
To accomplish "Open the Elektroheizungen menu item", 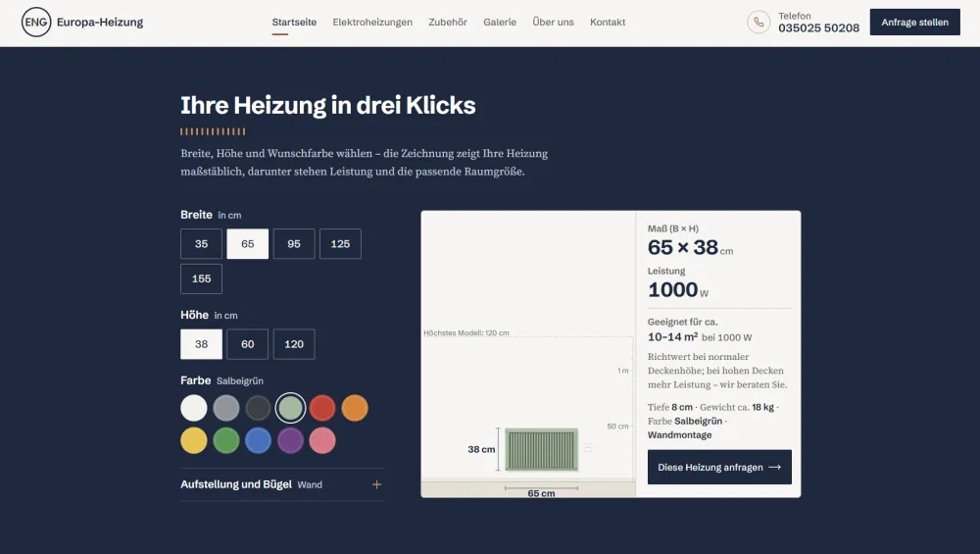I will coord(372,22).
